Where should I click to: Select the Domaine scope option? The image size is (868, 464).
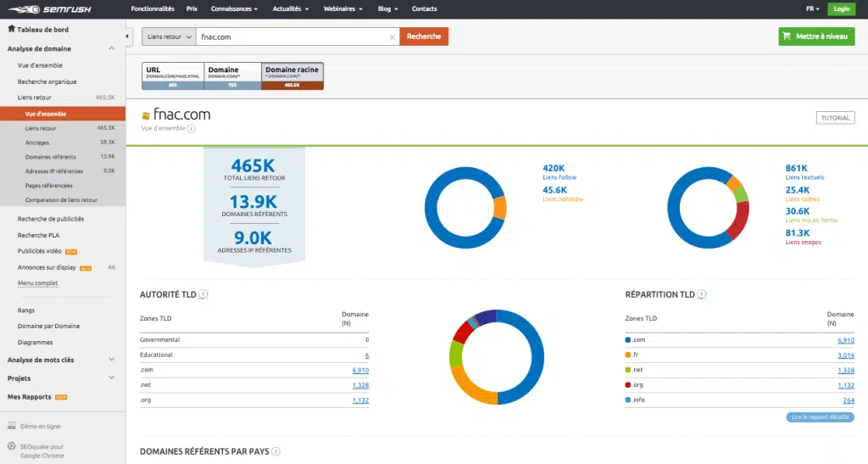232,75
